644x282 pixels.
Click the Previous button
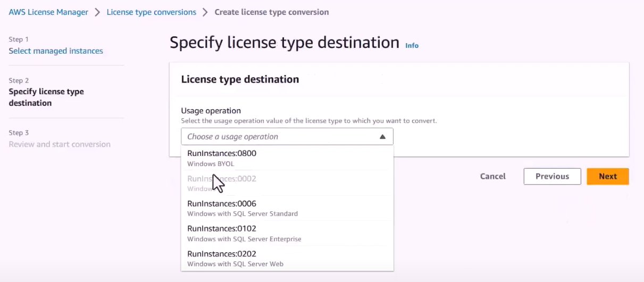(552, 176)
